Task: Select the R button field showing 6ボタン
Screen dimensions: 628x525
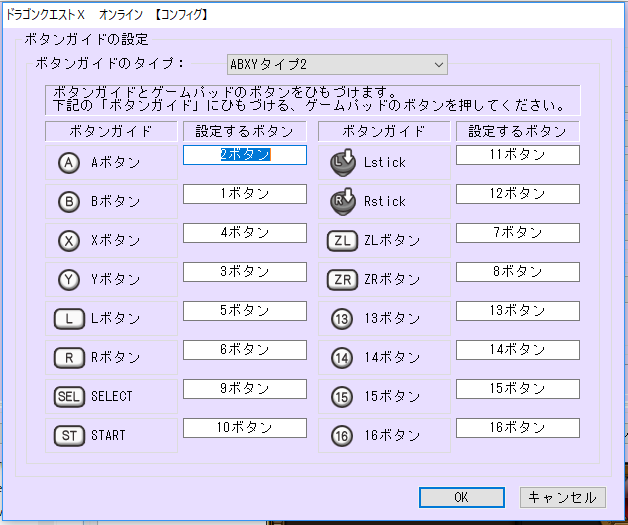Action: pos(245,350)
